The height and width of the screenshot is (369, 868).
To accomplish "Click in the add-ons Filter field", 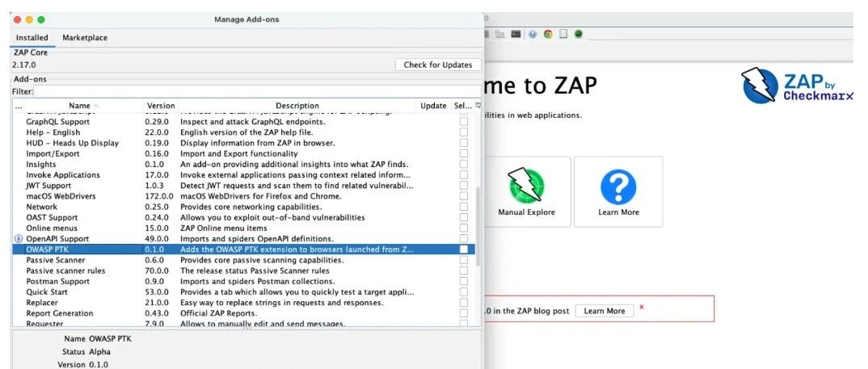I will coord(256,91).
